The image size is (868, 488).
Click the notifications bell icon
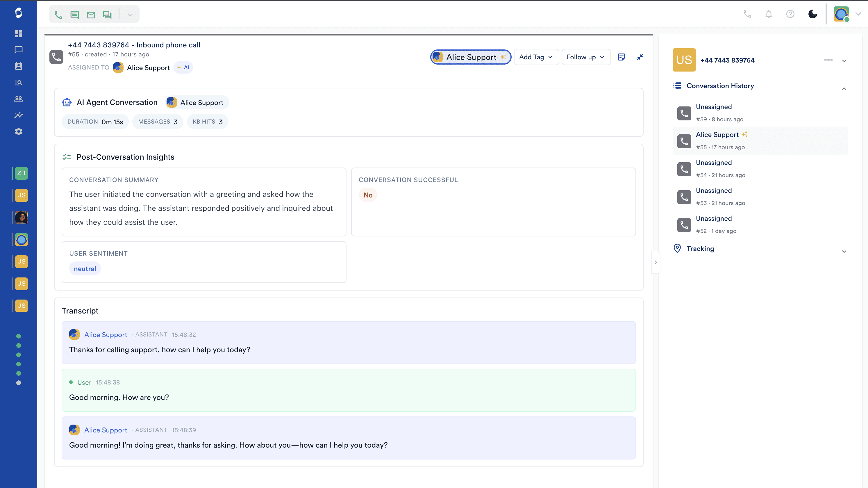(x=769, y=14)
